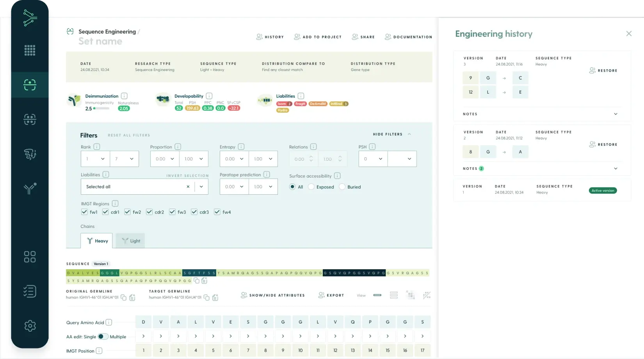644x359 pixels.
Task: Toggle AA edit between Single and Multiple
Action: (x=103, y=336)
